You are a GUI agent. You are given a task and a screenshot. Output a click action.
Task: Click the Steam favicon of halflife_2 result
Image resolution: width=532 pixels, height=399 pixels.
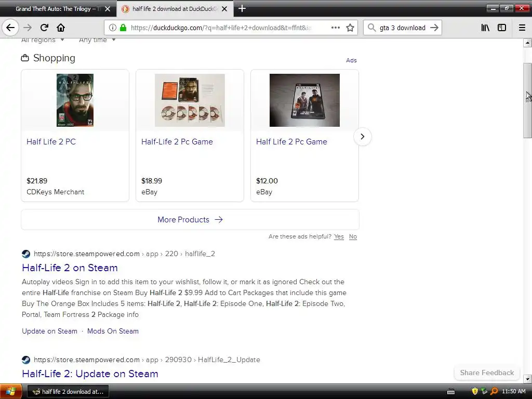[26, 254]
